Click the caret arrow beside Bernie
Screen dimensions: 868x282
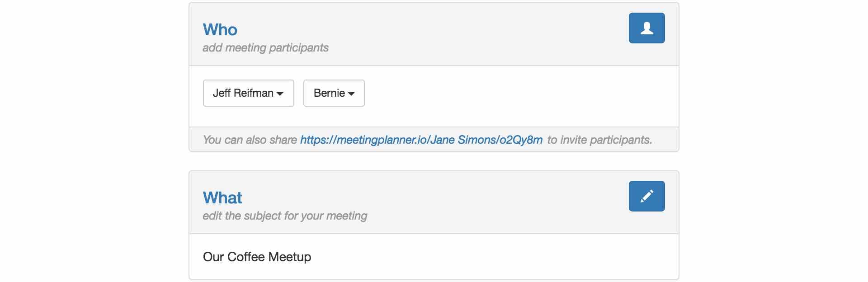coord(351,94)
